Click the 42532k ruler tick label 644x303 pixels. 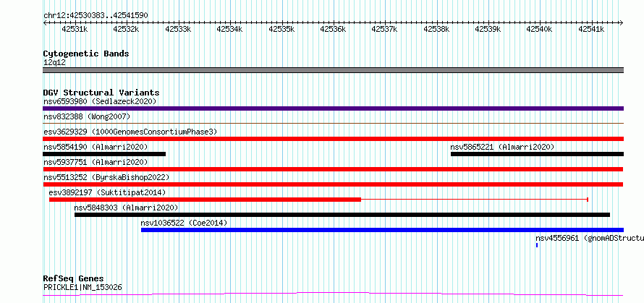click(x=126, y=29)
